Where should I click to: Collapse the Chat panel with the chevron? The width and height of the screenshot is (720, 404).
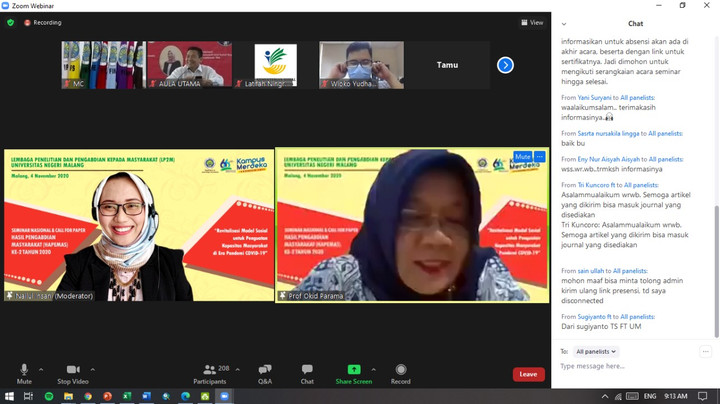pos(564,23)
